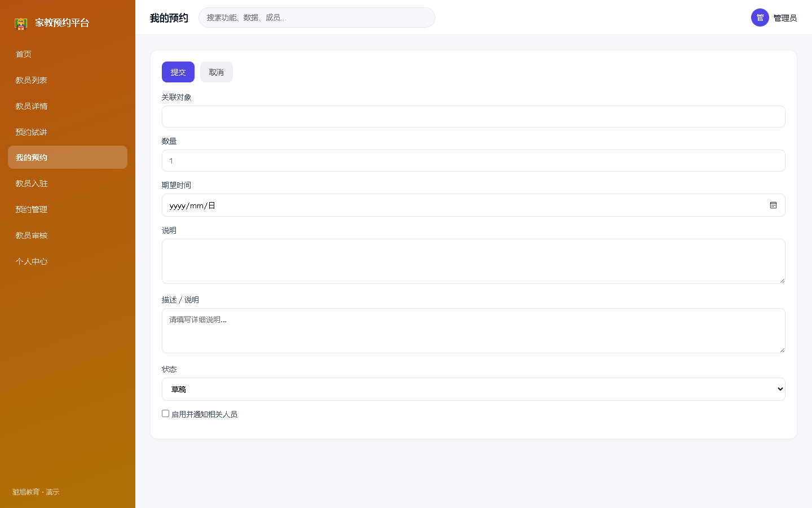Screen dimensions: 812x508
Task: Open 教员列表 in sidebar
Action: [68, 80]
